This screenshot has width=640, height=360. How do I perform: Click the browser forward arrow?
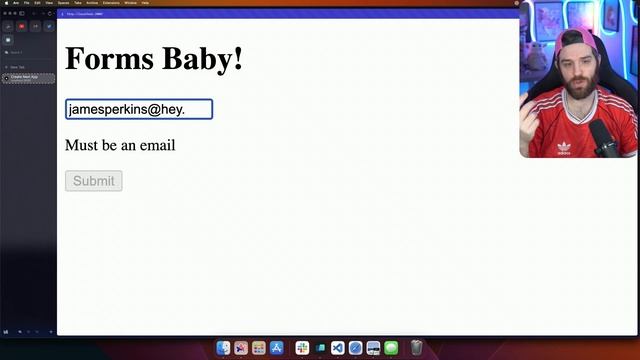click(42, 13)
